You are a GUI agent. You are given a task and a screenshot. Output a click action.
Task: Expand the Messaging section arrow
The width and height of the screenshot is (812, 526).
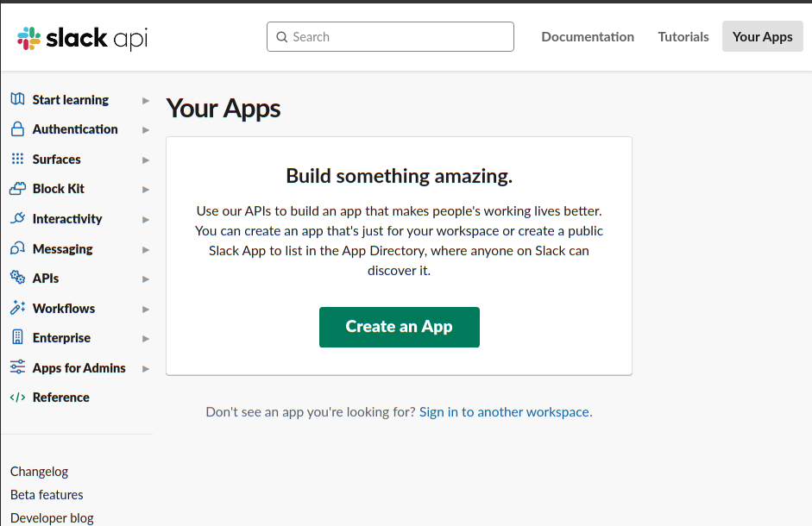[146, 250]
